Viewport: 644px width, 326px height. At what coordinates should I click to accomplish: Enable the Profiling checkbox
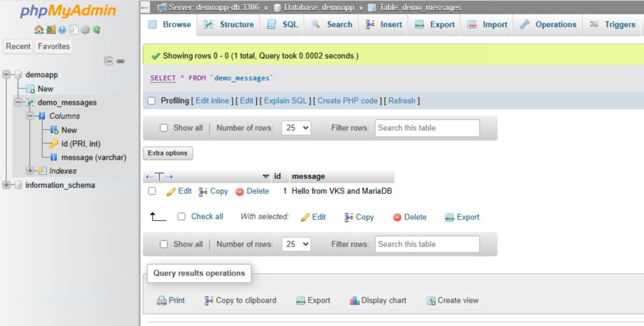point(151,101)
